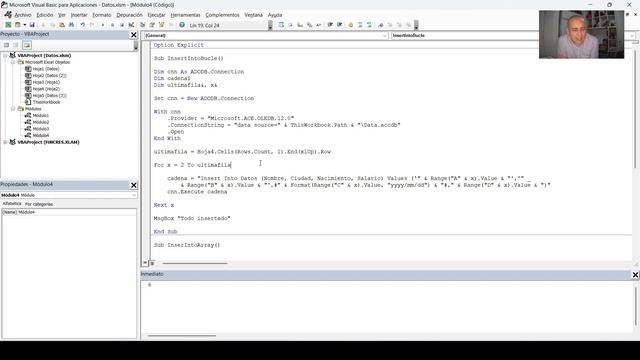Screen dimensions: 640x360
Task: Click the Undo toolbar icon
Action: point(82,25)
